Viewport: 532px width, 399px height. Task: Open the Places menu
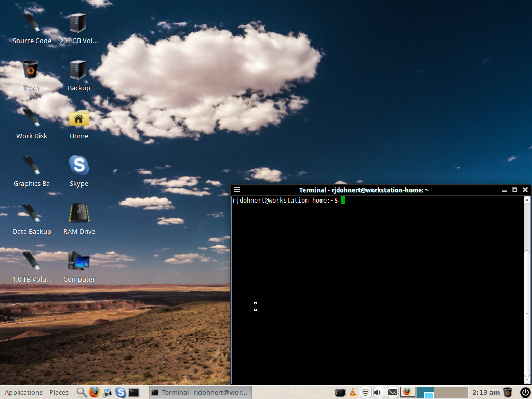click(59, 392)
